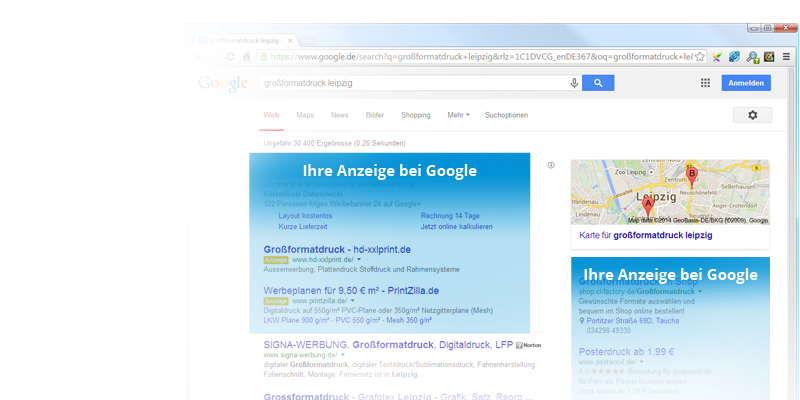Click phone number 034298 49330
This screenshot has height=400, width=800.
pyautogui.click(x=609, y=331)
